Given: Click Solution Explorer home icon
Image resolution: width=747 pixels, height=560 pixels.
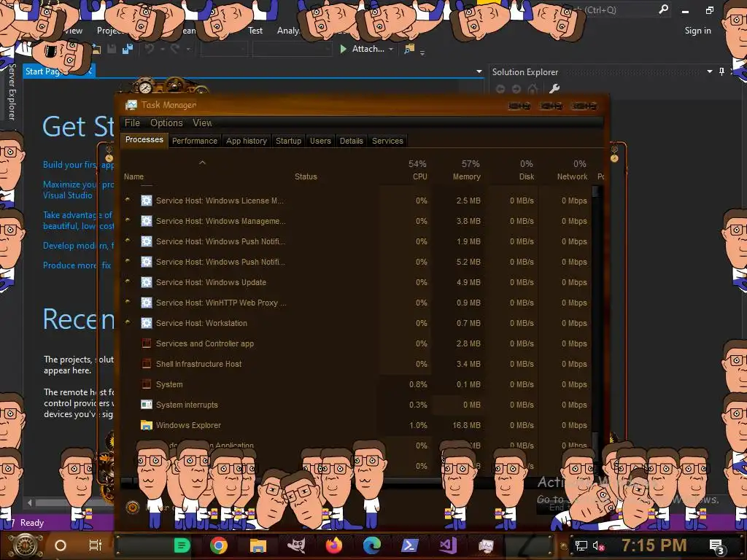Looking at the screenshot, I should 533,89.
